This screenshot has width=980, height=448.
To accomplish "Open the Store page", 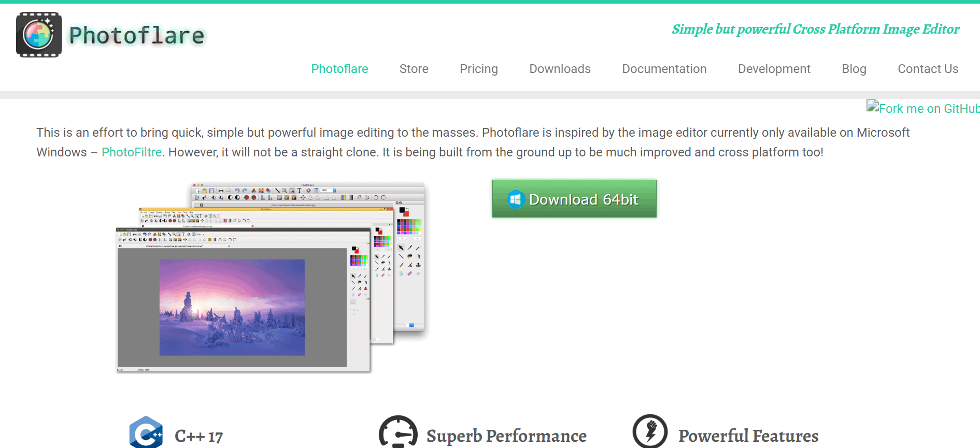I will tap(414, 69).
